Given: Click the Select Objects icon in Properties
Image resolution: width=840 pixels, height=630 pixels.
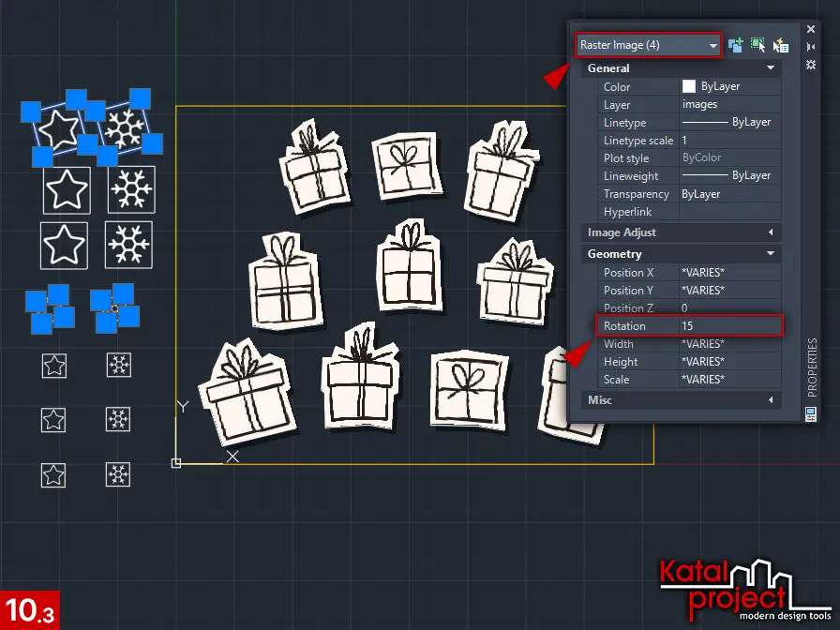Looking at the screenshot, I should [757, 44].
